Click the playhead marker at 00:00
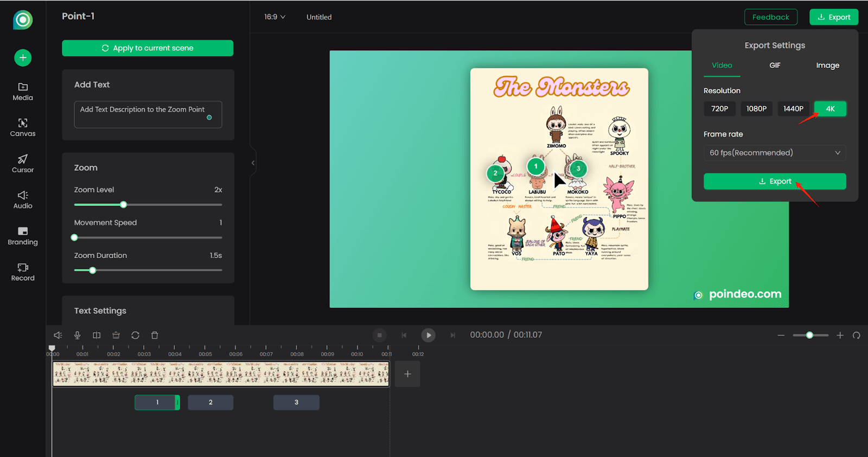The image size is (868, 457). point(52,349)
